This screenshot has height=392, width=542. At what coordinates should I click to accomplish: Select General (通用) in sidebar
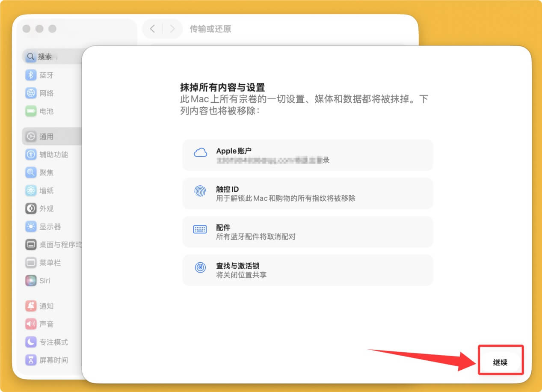tap(46, 137)
